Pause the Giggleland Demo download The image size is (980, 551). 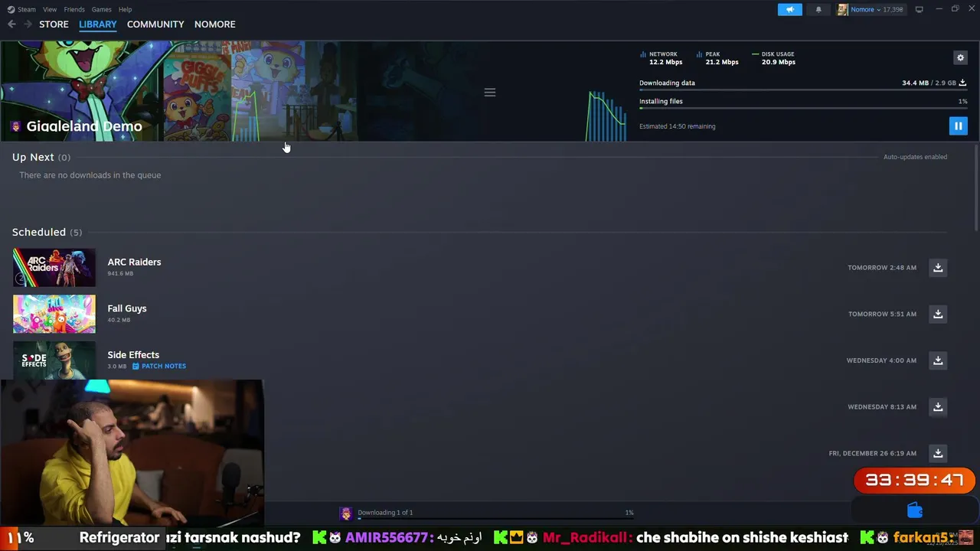958,126
